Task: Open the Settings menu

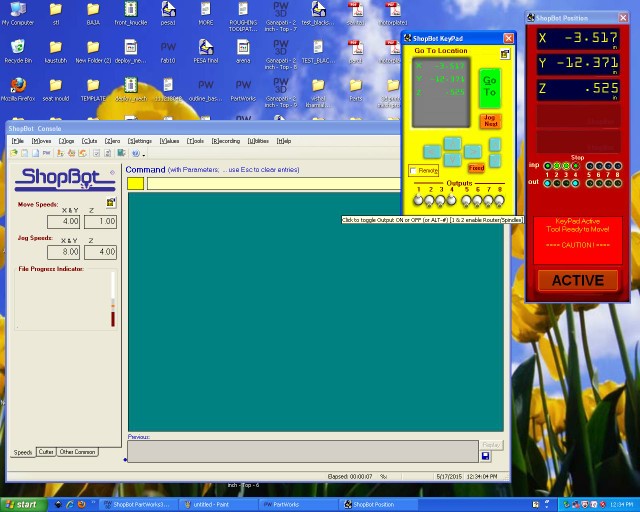Action: 140,141
